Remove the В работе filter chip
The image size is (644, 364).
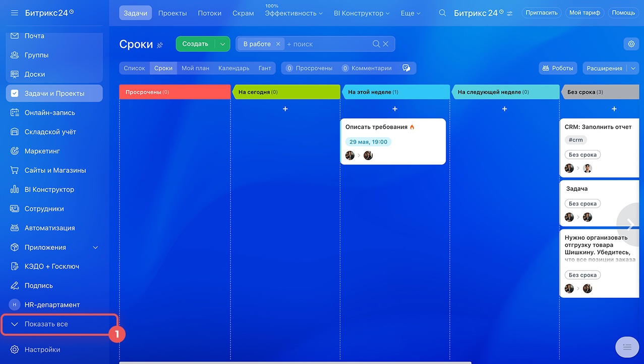[278, 44]
